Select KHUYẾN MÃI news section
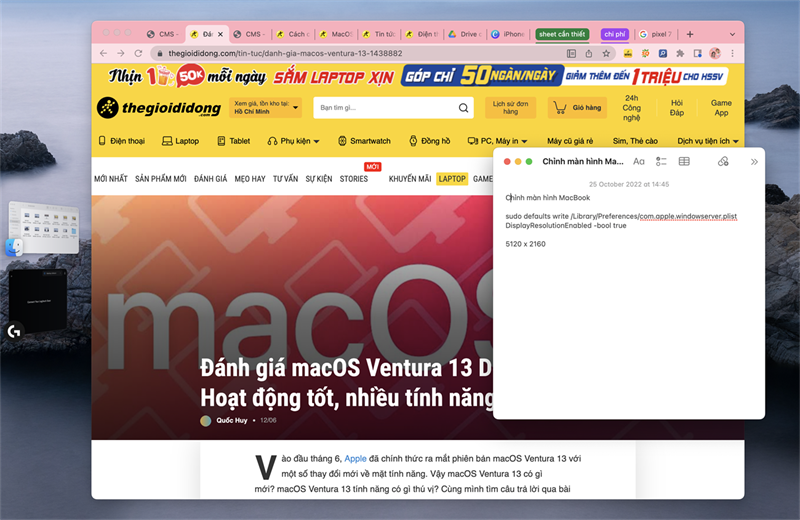This screenshot has width=800, height=520. pyautogui.click(x=410, y=179)
